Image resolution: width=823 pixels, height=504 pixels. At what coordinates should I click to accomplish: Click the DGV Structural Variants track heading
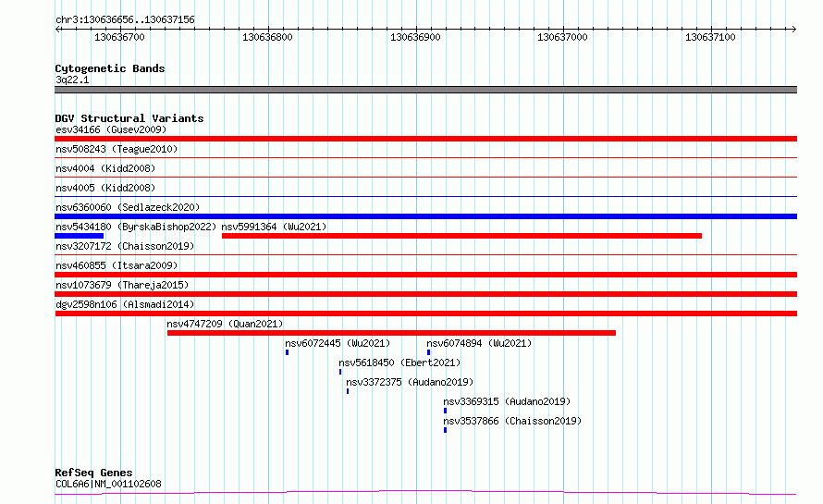click(x=129, y=118)
